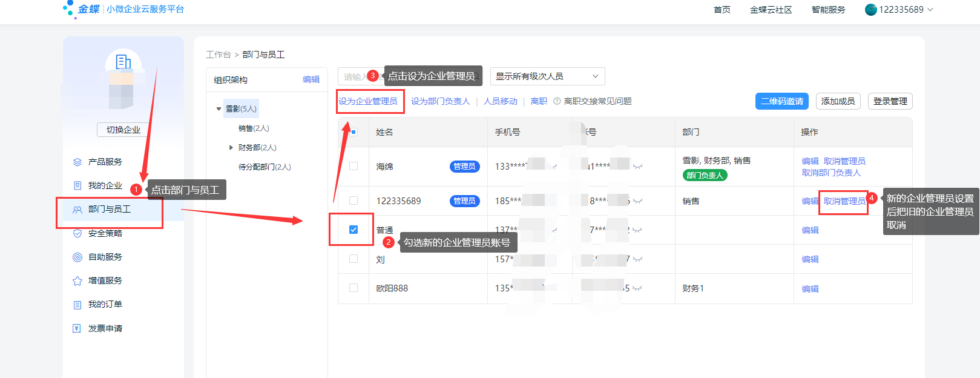Click 设为部门负责人 link
The height and width of the screenshot is (378, 980).
click(441, 101)
